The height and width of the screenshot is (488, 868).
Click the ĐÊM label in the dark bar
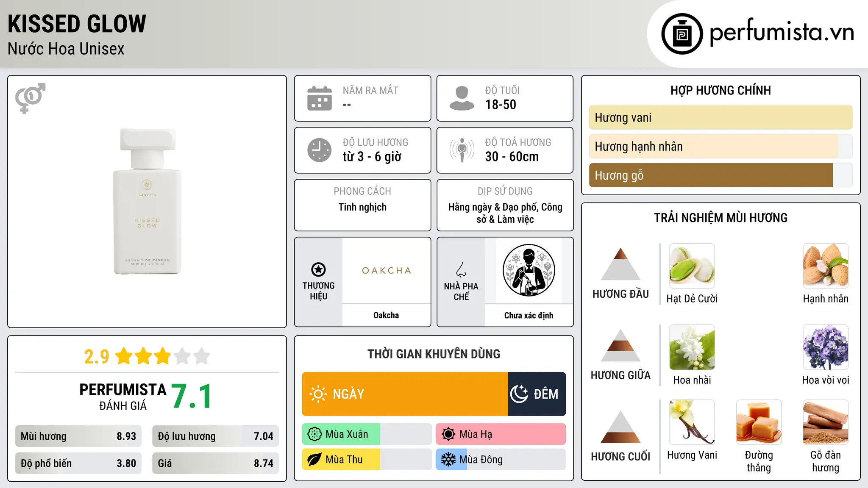(546, 394)
